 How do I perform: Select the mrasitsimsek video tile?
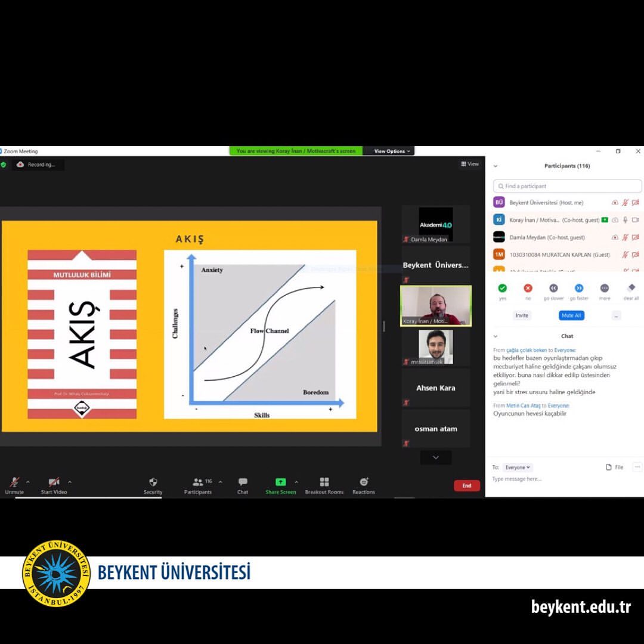(x=436, y=347)
